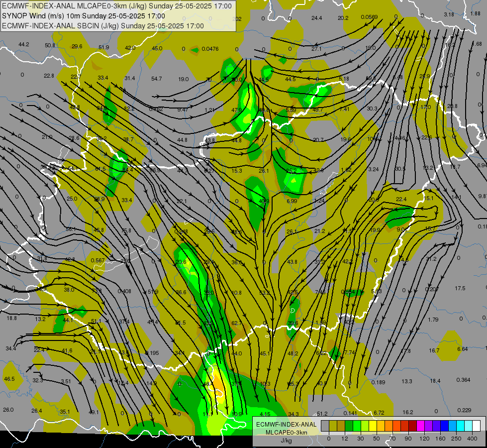Click the map value 6.94
Image resolution: width=487 pixels, height=448 pixels.
(x=482, y=165)
